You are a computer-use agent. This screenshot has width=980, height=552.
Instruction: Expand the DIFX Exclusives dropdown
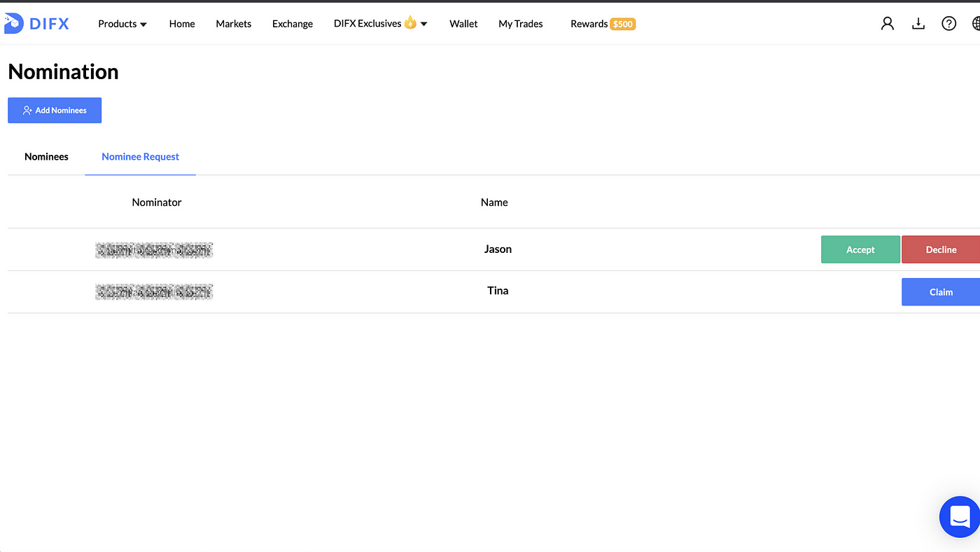point(381,24)
